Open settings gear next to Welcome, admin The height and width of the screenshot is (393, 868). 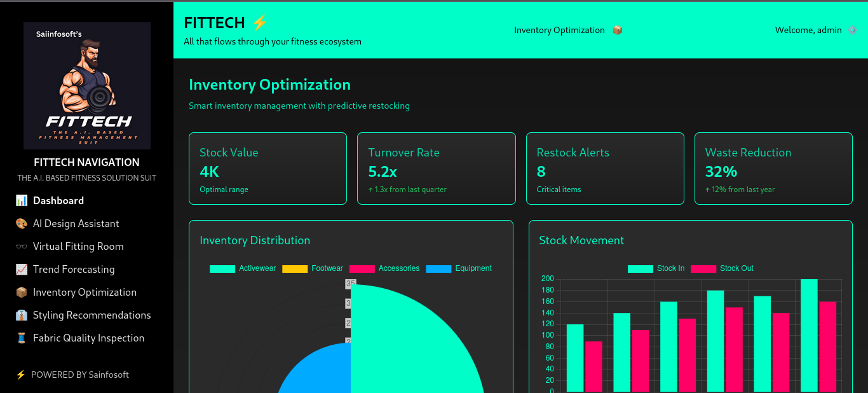[x=852, y=30]
